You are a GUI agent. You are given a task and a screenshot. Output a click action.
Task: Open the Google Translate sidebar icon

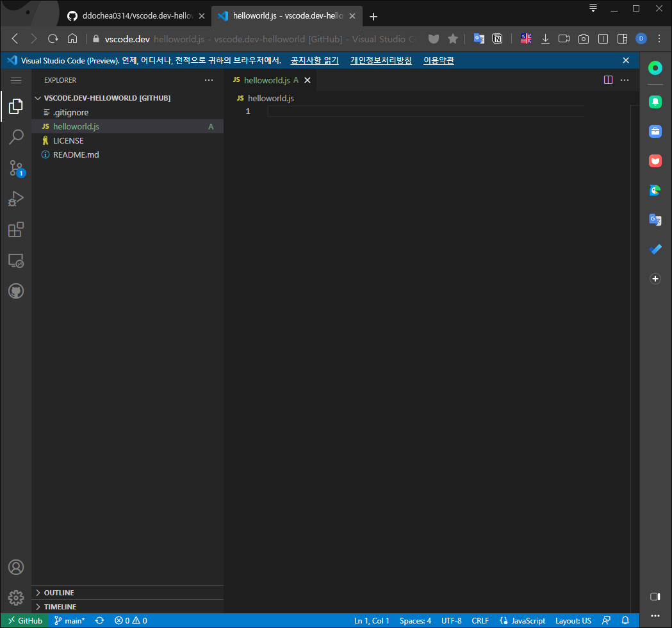[655, 219]
